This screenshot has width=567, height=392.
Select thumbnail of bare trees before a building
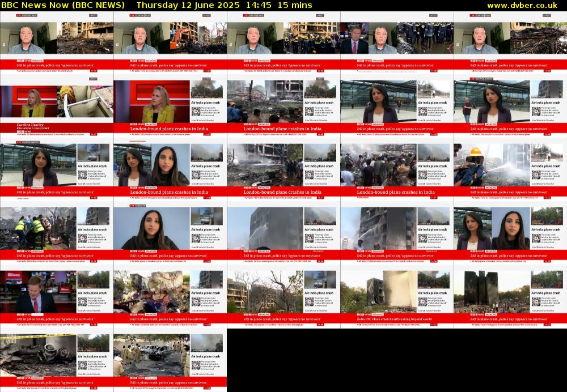point(283,296)
